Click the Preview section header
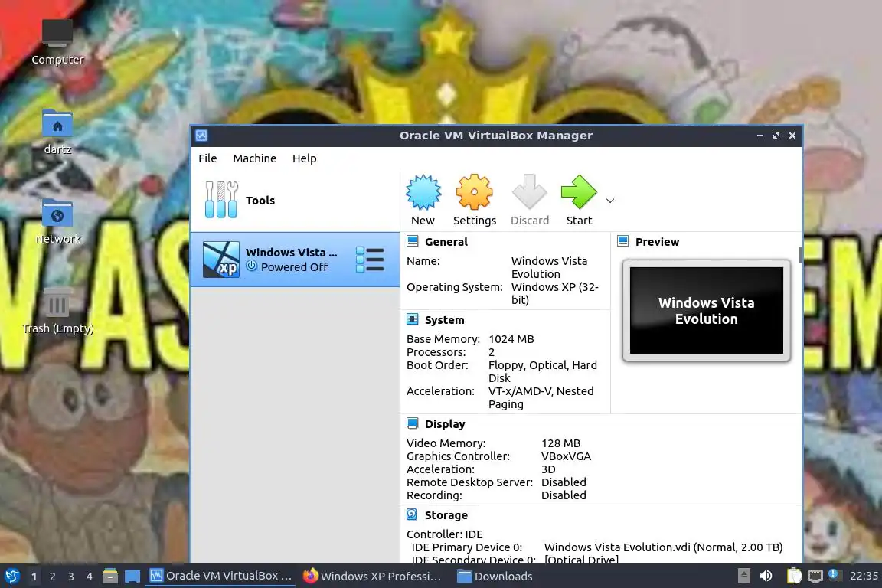The image size is (882, 588). click(657, 242)
